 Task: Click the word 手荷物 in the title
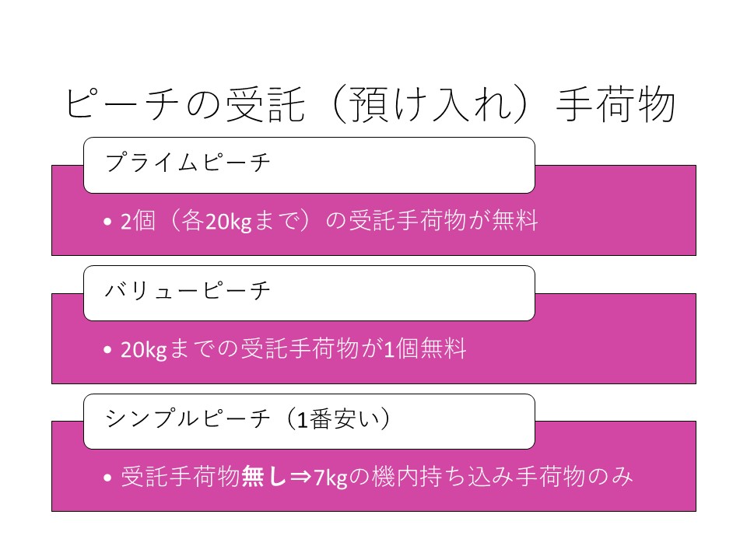coord(616,105)
